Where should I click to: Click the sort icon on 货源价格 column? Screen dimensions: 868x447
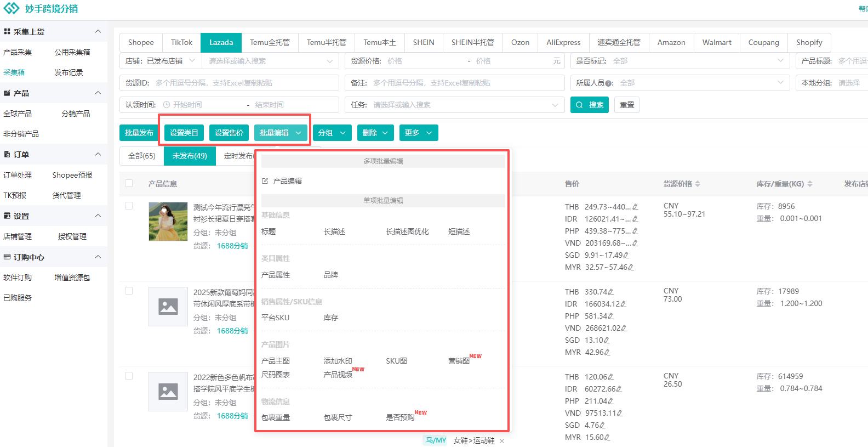point(698,184)
